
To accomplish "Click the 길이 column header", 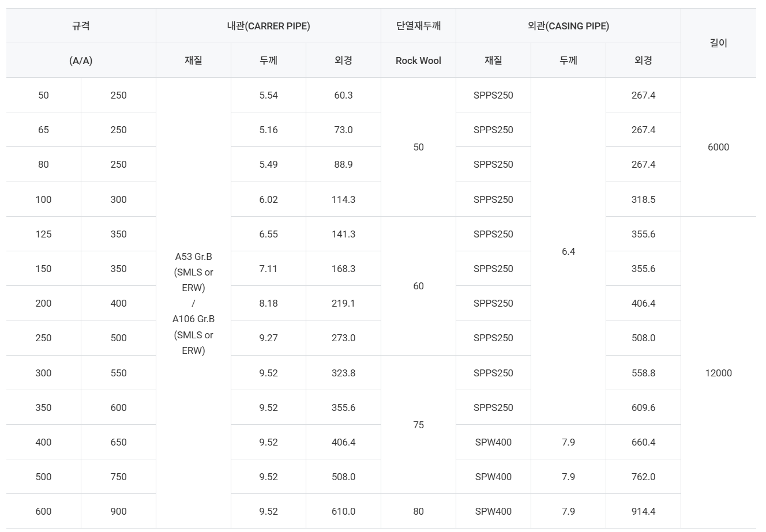I will [x=718, y=43].
